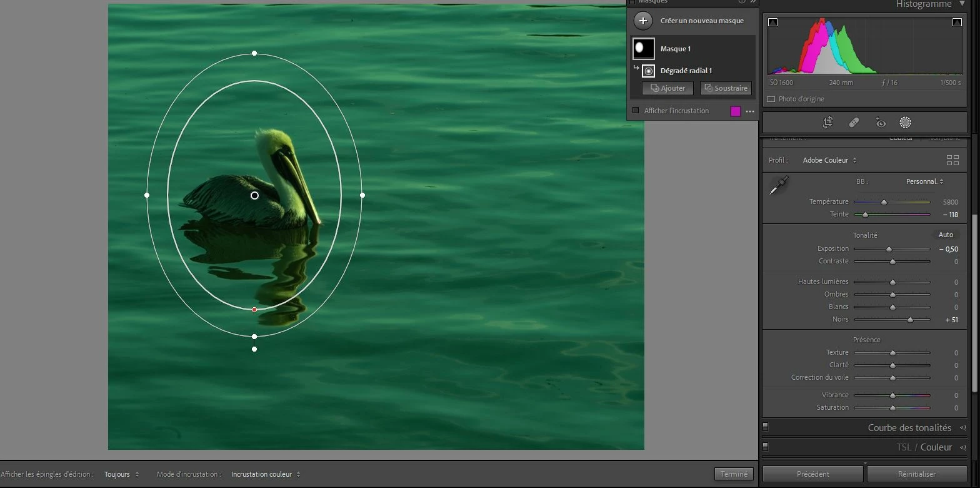Click the Teinte value -118

click(x=950, y=215)
